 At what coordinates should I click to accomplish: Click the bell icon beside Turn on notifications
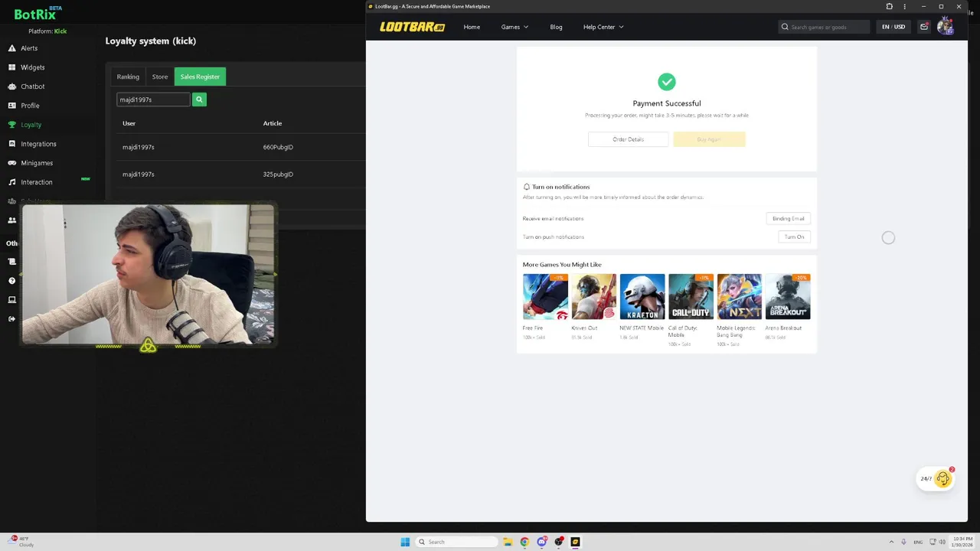click(526, 187)
